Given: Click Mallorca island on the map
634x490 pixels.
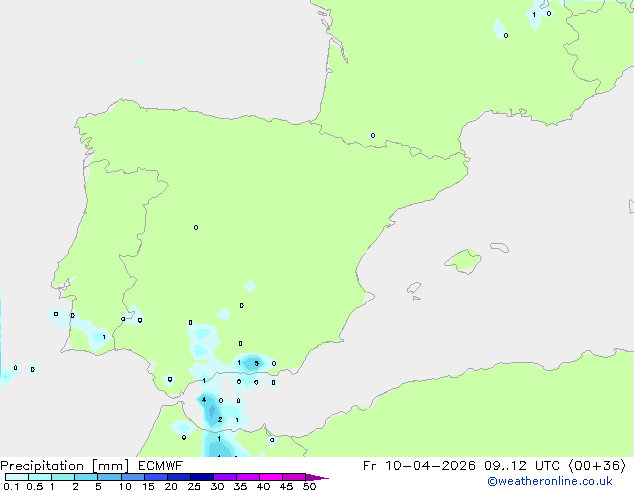Looking at the screenshot, I should click(464, 261).
